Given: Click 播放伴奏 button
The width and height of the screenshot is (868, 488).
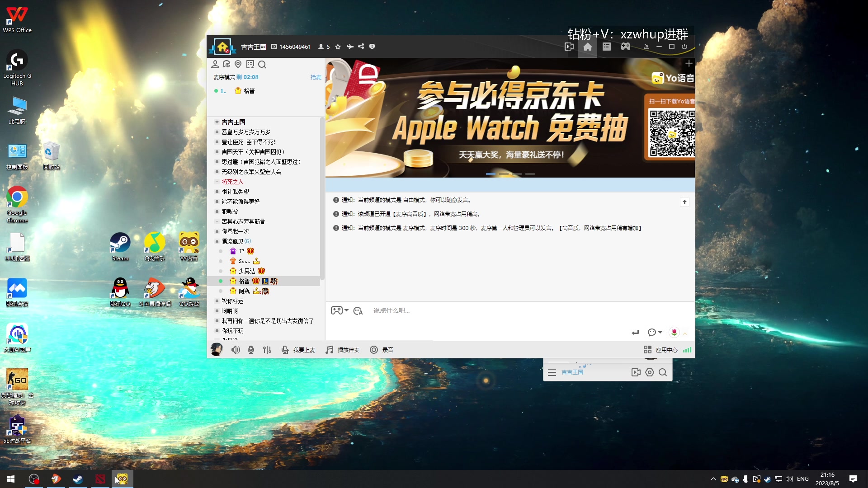Looking at the screenshot, I should point(343,350).
